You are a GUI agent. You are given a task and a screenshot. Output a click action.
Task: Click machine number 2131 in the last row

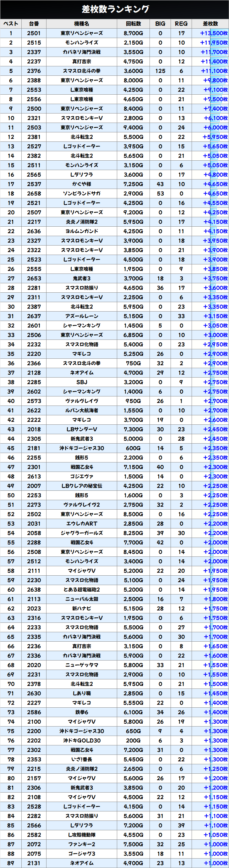(x=34, y=863)
